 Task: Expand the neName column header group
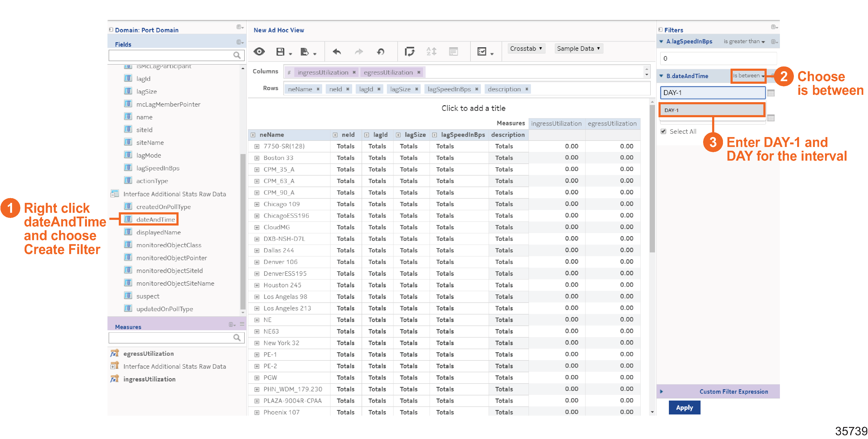(253, 135)
